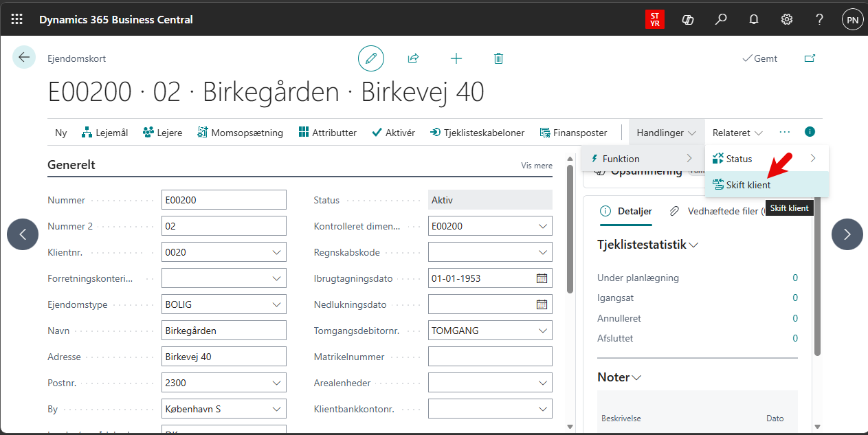This screenshot has height=435, width=868.
Task: Expand the Klientnr. dropdown
Action: pos(277,252)
